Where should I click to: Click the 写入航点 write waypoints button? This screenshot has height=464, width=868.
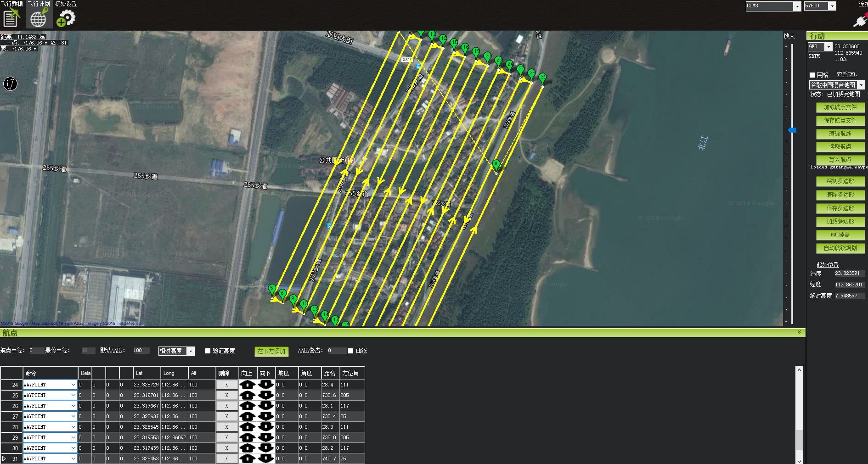(x=840, y=160)
